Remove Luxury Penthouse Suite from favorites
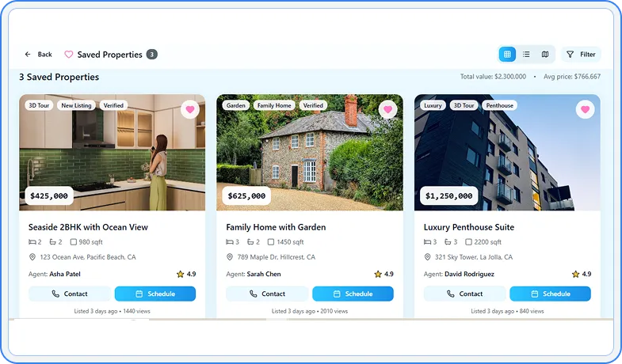Viewport: 622px width, 364px height. coord(585,109)
